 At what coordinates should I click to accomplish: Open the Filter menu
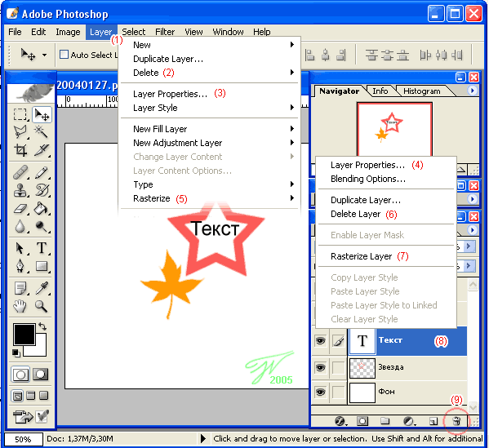165,32
